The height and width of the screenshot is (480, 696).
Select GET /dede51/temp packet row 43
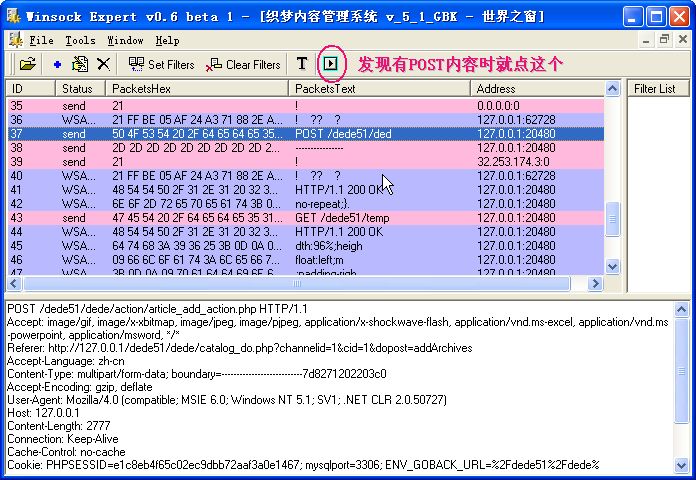(306, 218)
